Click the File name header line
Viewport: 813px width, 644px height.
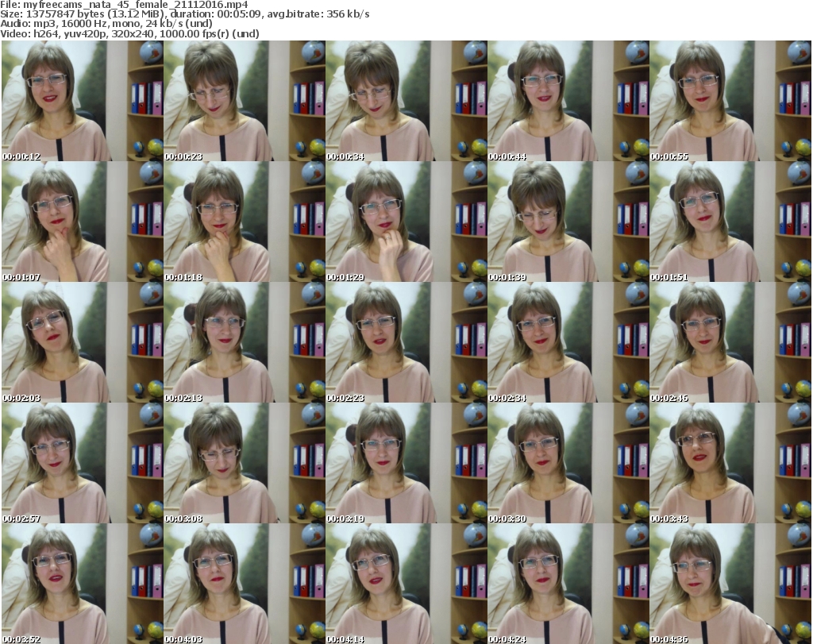(x=124, y=5)
